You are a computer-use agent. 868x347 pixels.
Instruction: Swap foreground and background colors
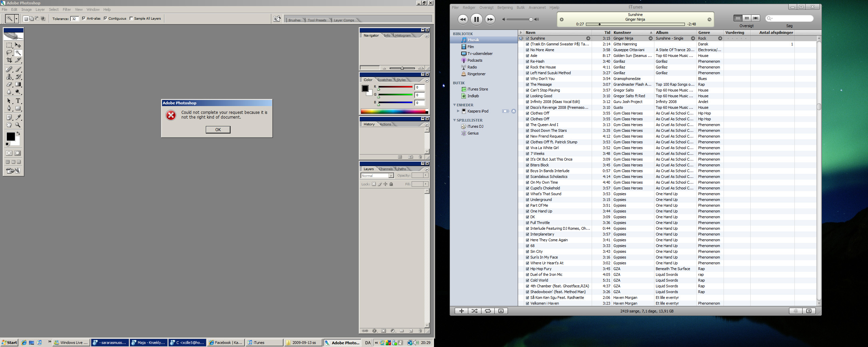(19, 133)
